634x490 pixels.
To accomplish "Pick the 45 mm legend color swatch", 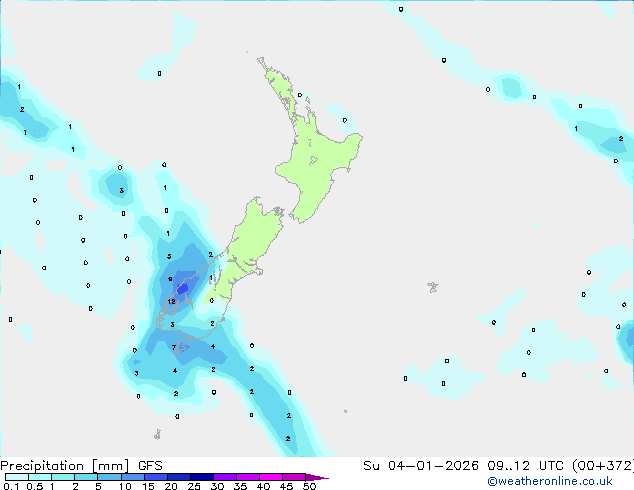I will pos(294,477).
